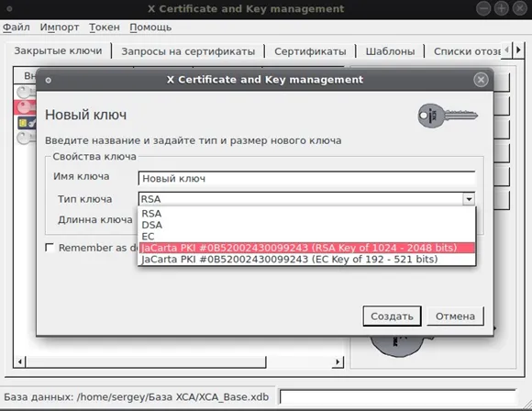Click the tab bar right scroll arrow
The width and height of the screenshot is (532, 411).
[x=518, y=50]
